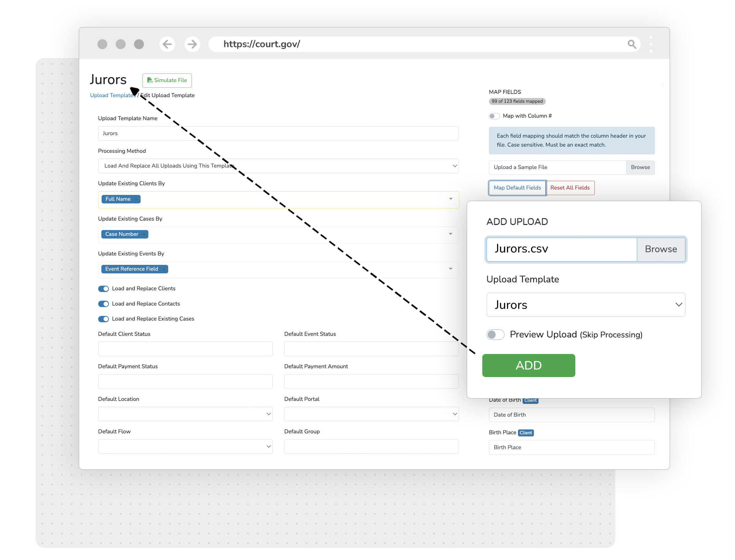Click Browse next to Upload a Sample File
The width and height of the screenshot is (735, 560).
coord(640,167)
